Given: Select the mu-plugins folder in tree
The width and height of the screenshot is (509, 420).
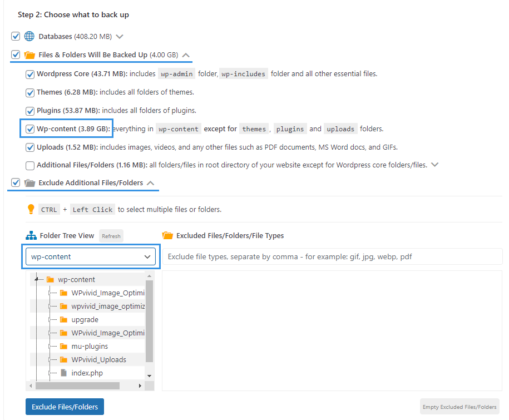Looking at the screenshot, I should tap(90, 347).
